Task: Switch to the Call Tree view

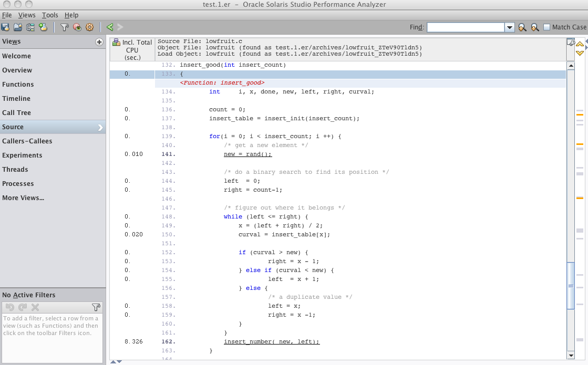Action: click(53, 113)
